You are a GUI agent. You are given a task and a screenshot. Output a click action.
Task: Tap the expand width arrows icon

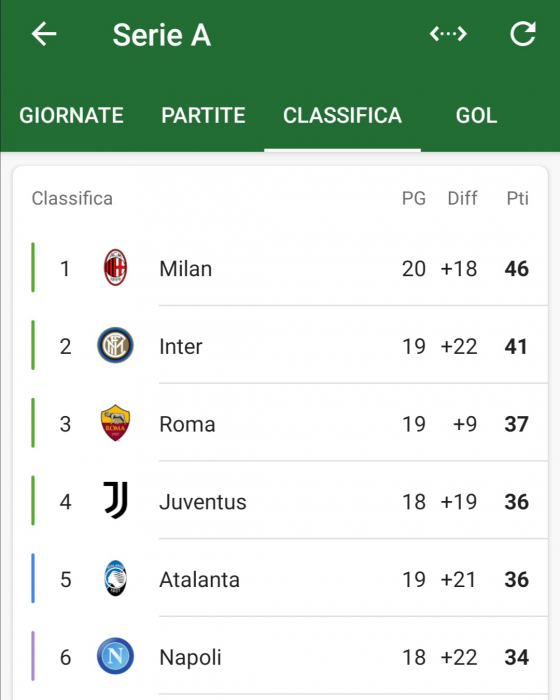click(448, 34)
